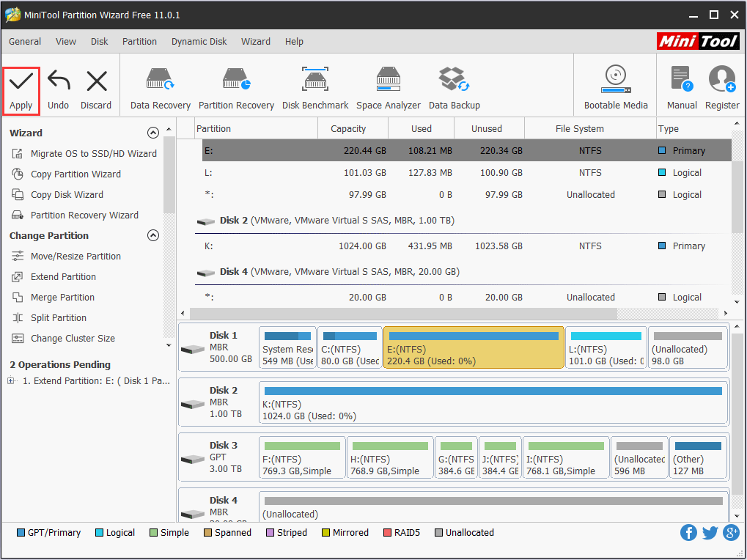
Task: Open Partition Recovery from the toolbar
Action: 236,89
